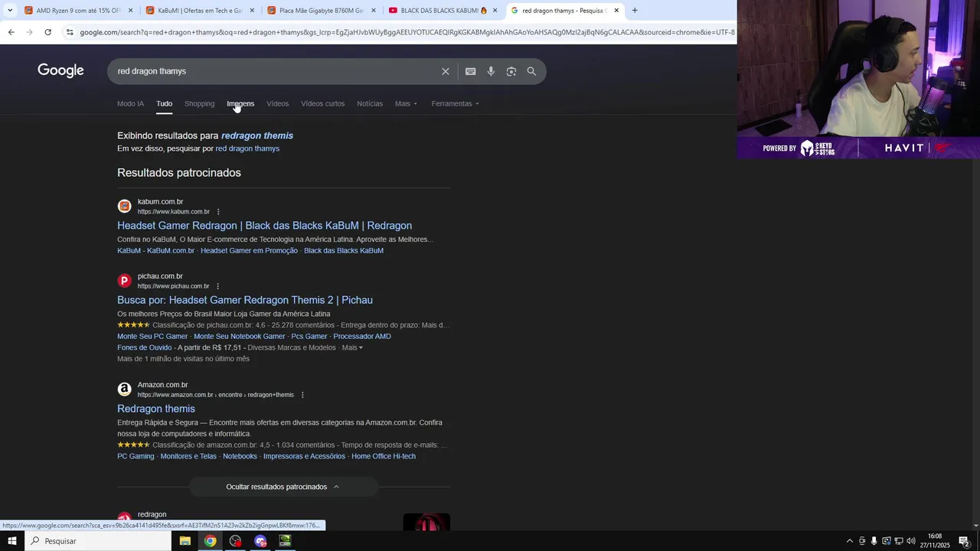Open Processador AMD sitelink
This screenshot has width=980, height=551.
click(x=362, y=337)
